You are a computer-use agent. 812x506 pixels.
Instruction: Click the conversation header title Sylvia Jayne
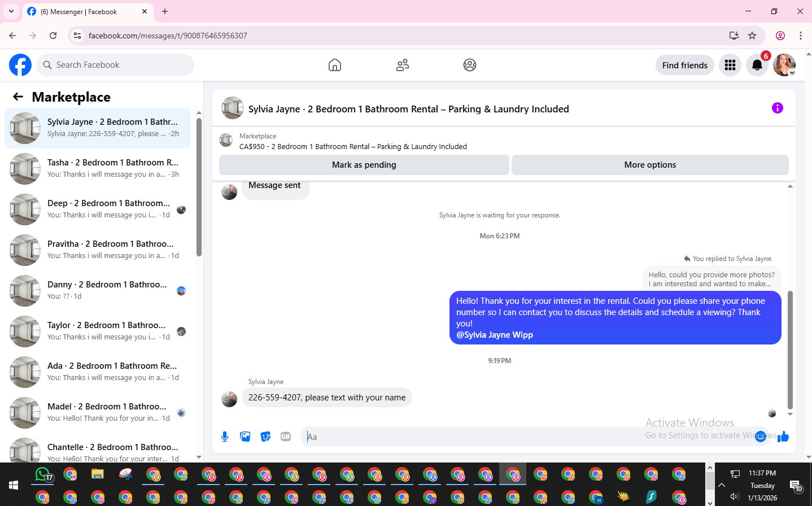408,109
